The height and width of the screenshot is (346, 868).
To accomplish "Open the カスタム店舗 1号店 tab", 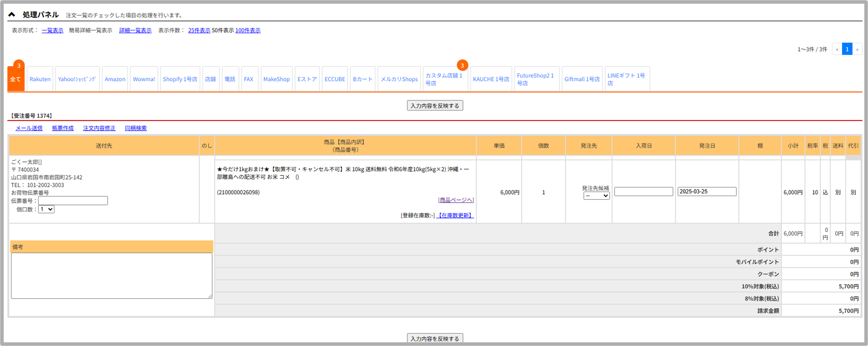I will coord(445,79).
